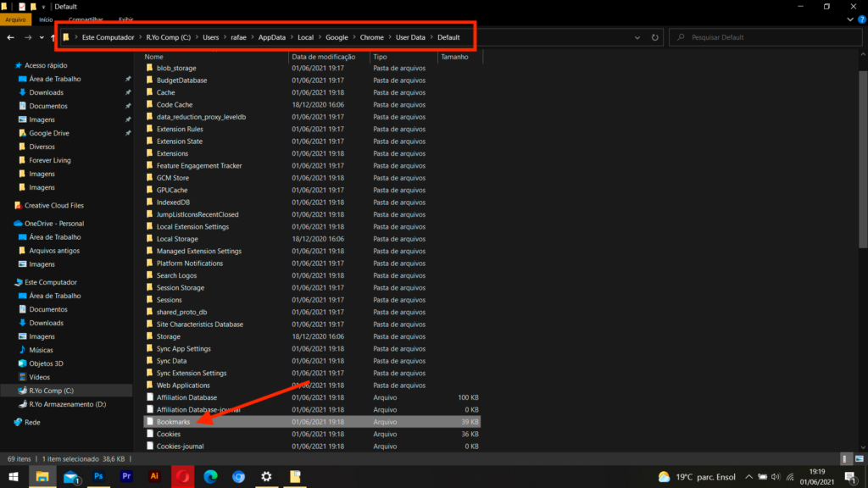The height and width of the screenshot is (488, 868).
Task: Go back with the left arrow button
Action: (x=10, y=37)
